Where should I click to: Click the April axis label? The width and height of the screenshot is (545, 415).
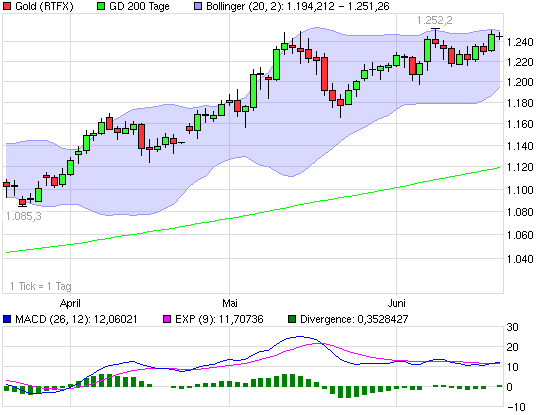point(70,303)
